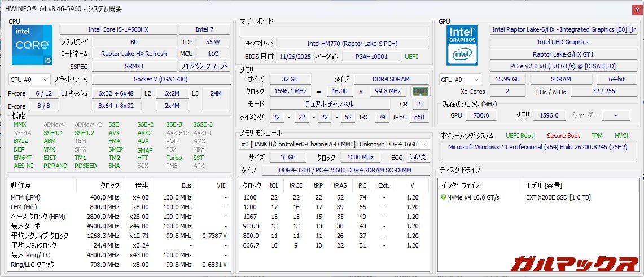Click the tCL column header
This screenshot has height=277, width=644.
click(x=274, y=185)
